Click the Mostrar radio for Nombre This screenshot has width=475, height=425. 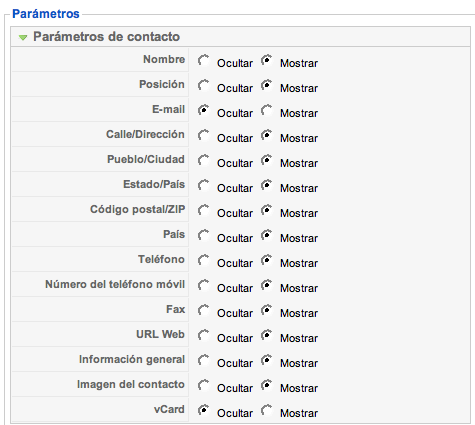coord(266,60)
